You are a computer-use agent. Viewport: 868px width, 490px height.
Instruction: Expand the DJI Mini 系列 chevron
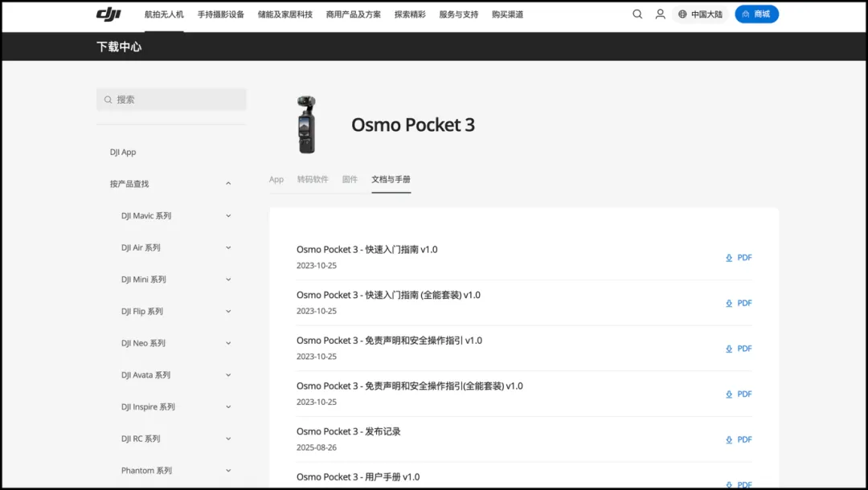(228, 280)
